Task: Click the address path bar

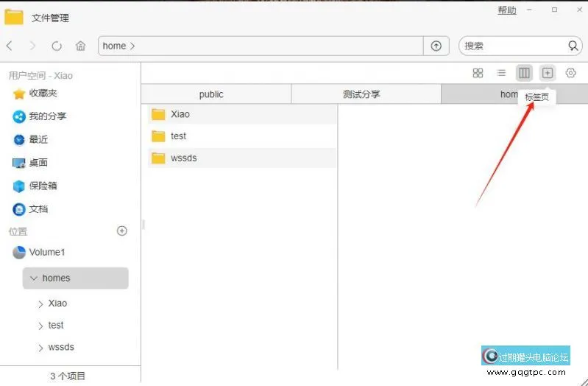Action: [261, 46]
